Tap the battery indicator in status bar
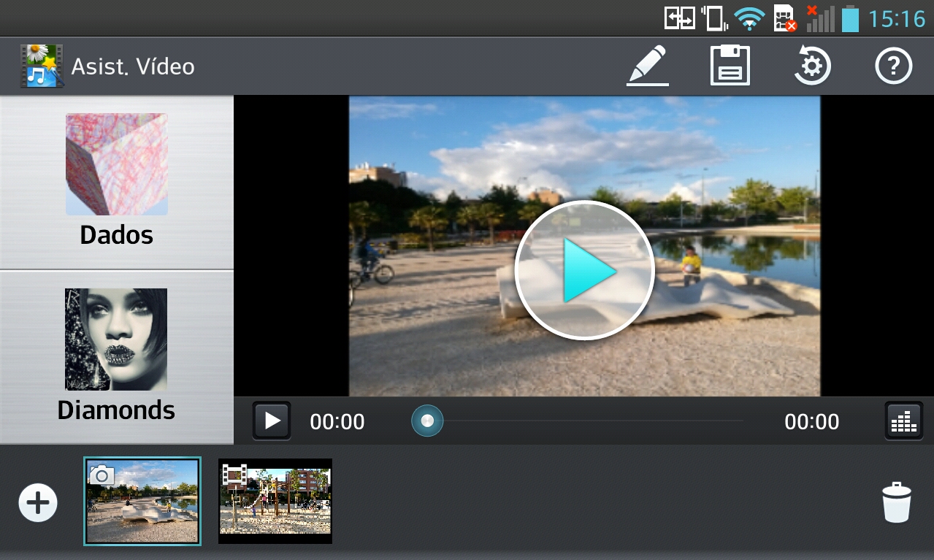This screenshot has width=934, height=560. [x=850, y=18]
